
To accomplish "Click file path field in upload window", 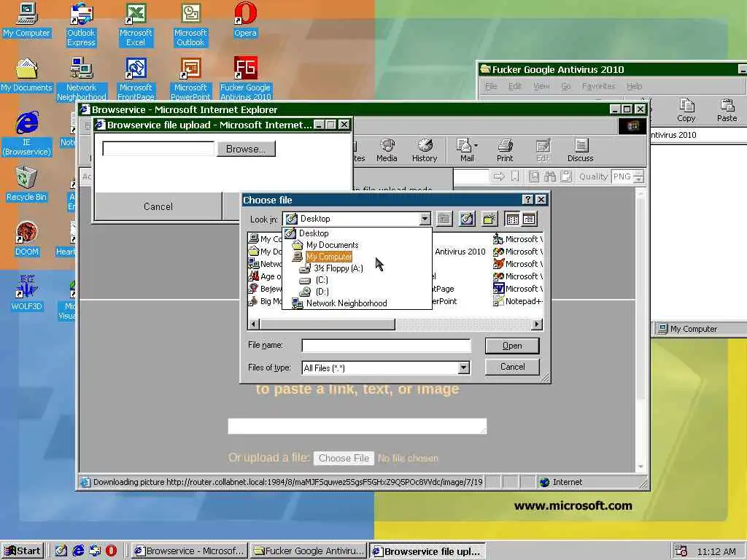I will (x=158, y=149).
